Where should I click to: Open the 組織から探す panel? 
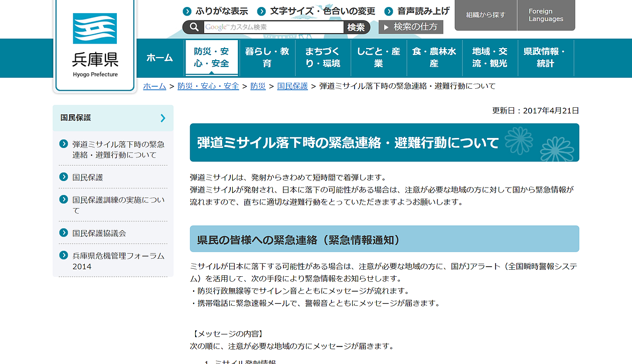coord(486,15)
